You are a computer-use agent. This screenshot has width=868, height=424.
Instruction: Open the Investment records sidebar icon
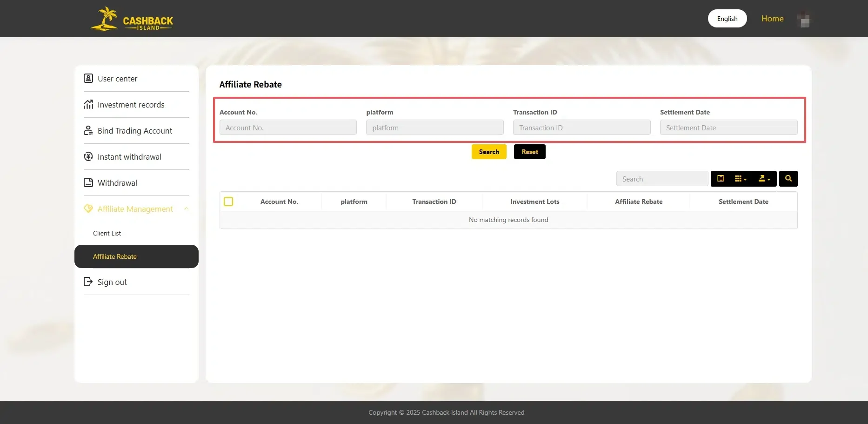pyautogui.click(x=88, y=104)
